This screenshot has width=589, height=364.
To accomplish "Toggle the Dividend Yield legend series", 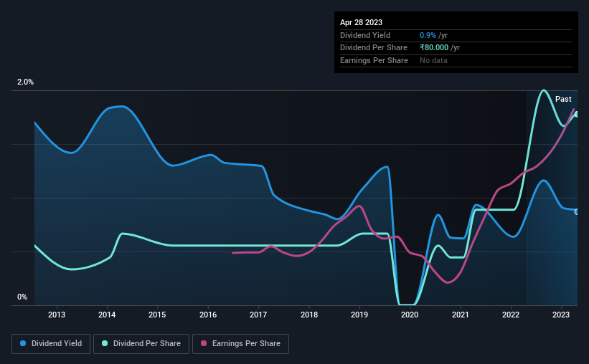I will [51, 344].
